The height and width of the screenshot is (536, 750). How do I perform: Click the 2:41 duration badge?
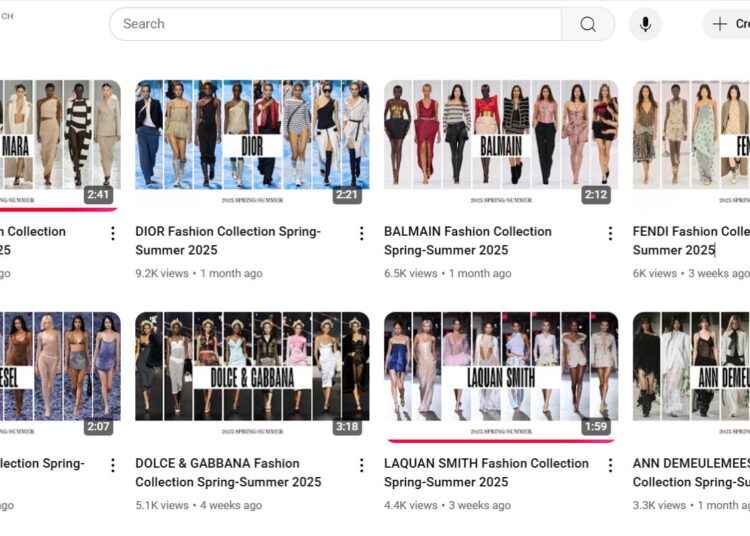pyautogui.click(x=98, y=195)
